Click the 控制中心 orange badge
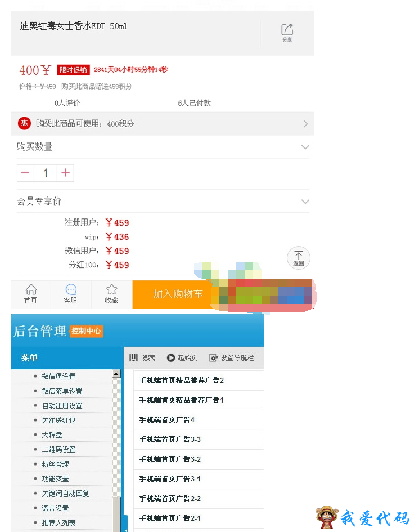 [86, 331]
